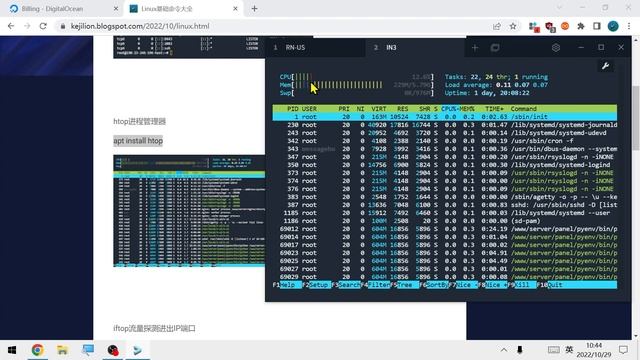
Task: Click F6 SortBy in htop footer
Action: [434, 285]
